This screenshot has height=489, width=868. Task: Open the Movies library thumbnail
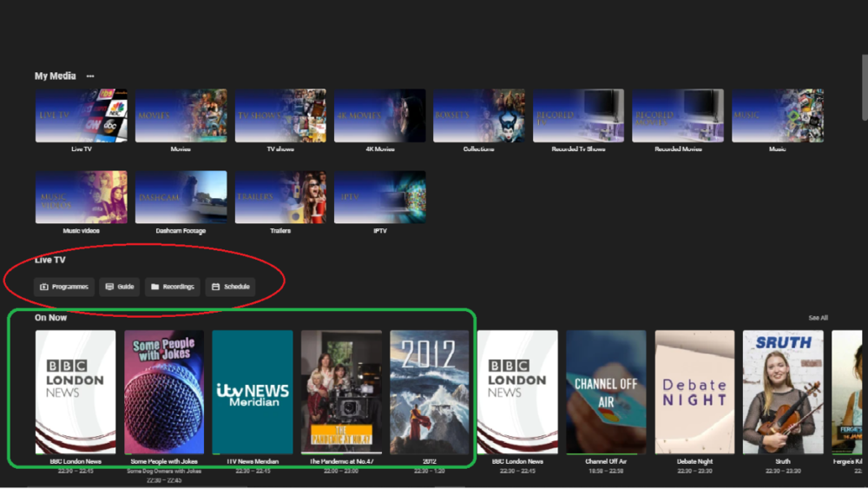pos(181,116)
